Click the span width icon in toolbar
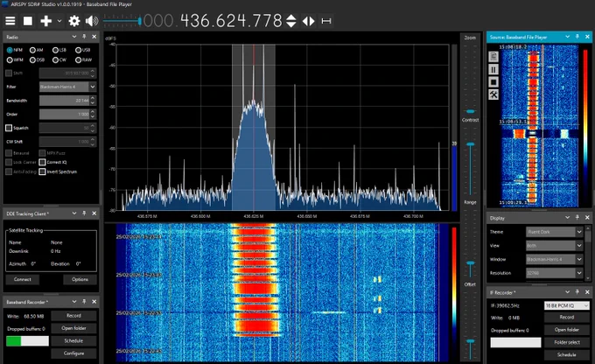 [326, 21]
